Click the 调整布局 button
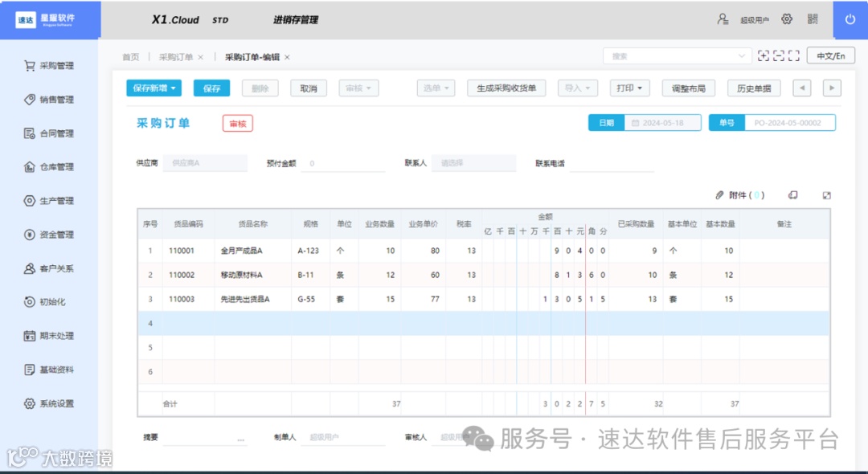Screen dimensions: 868x474 (x=689, y=88)
